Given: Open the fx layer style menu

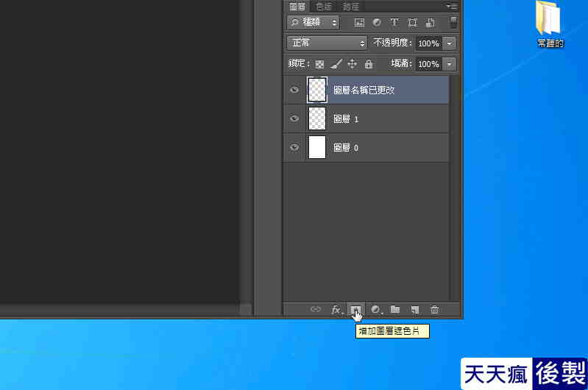Looking at the screenshot, I should point(336,310).
